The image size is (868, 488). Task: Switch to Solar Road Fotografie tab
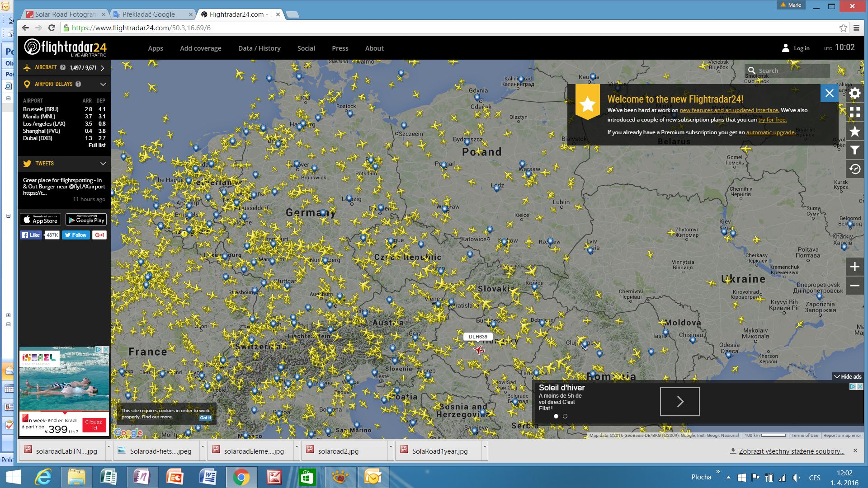click(x=66, y=14)
